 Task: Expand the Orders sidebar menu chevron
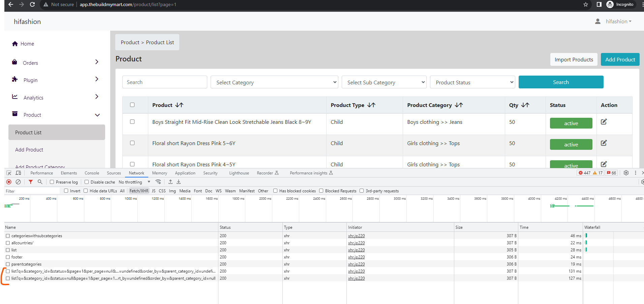click(97, 62)
